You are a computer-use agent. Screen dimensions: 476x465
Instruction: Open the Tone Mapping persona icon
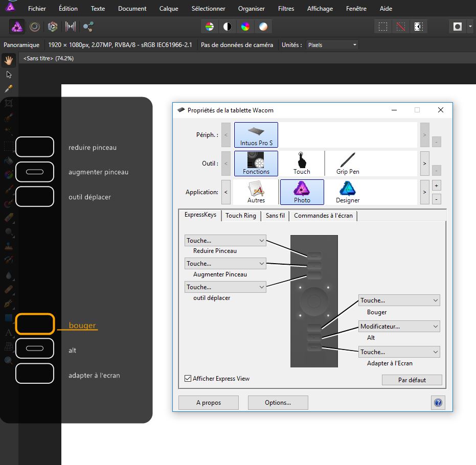(x=71, y=27)
